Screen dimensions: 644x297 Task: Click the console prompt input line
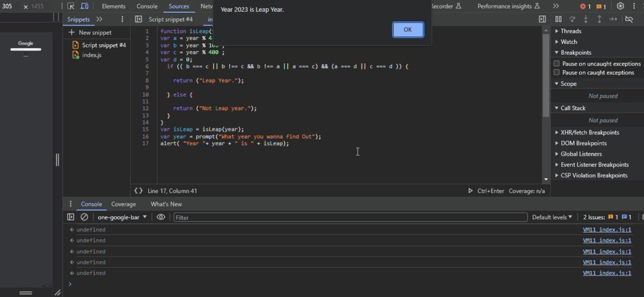tap(354, 284)
